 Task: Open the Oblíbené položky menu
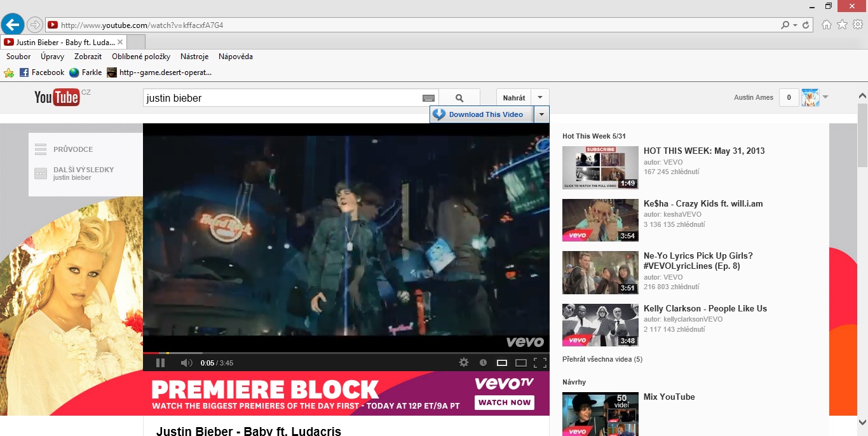pos(141,57)
